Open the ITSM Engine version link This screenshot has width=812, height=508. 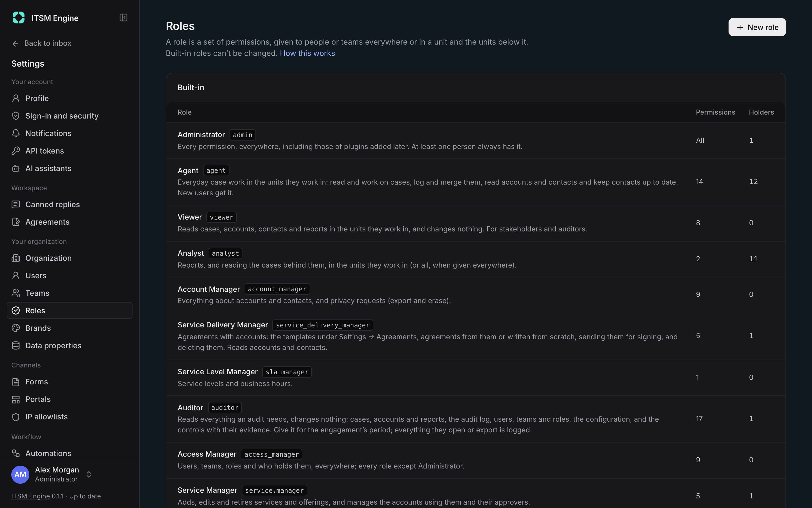click(30, 496)
